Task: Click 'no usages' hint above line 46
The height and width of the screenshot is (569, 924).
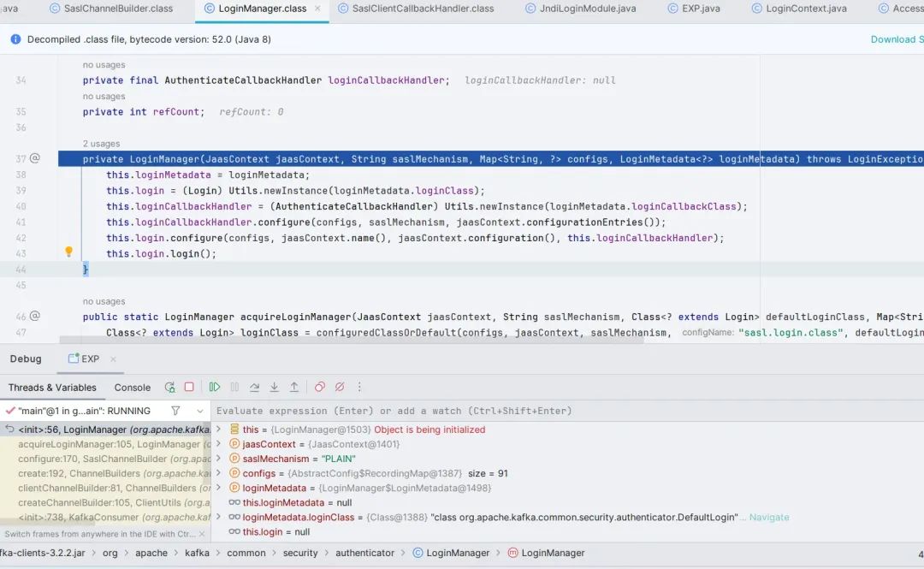Action: pyautogui.click(x=104, y=301)
